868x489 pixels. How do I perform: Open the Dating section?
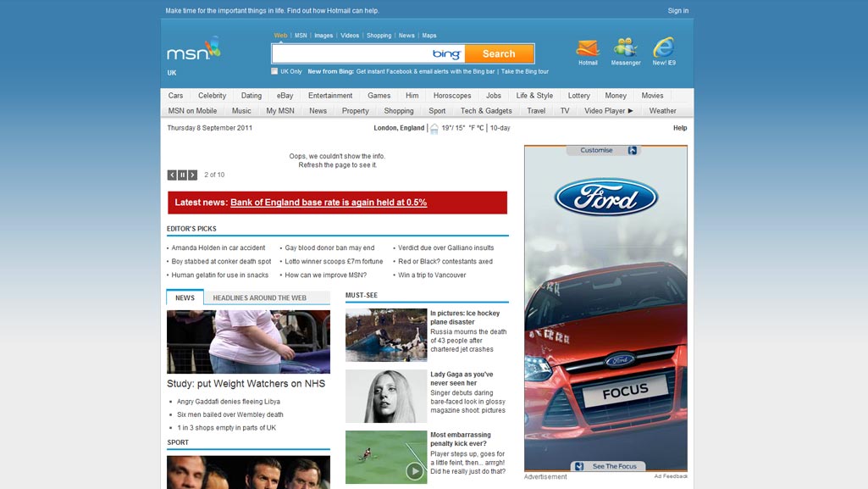point(252,96)
